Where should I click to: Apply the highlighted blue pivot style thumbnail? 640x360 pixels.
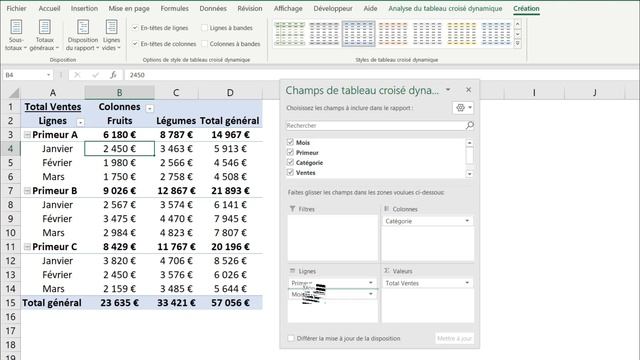pos(358,34)
